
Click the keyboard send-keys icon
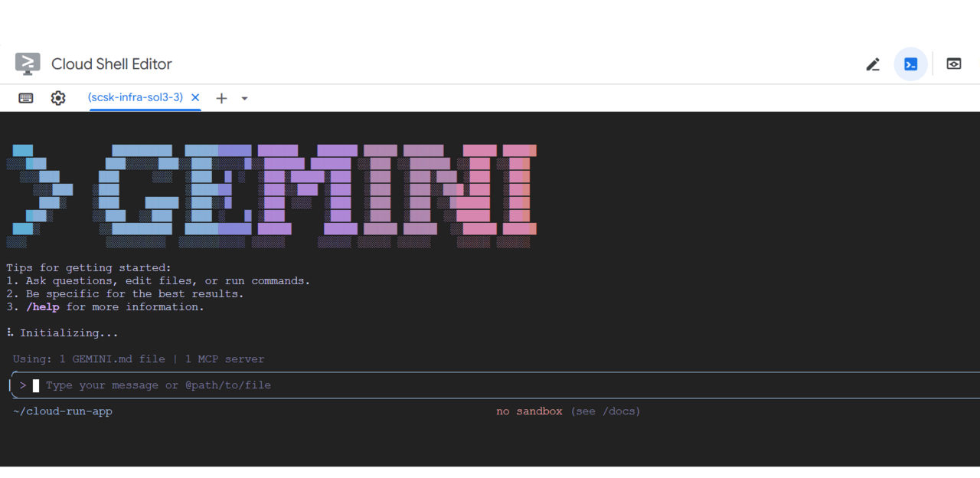[26, 98]
